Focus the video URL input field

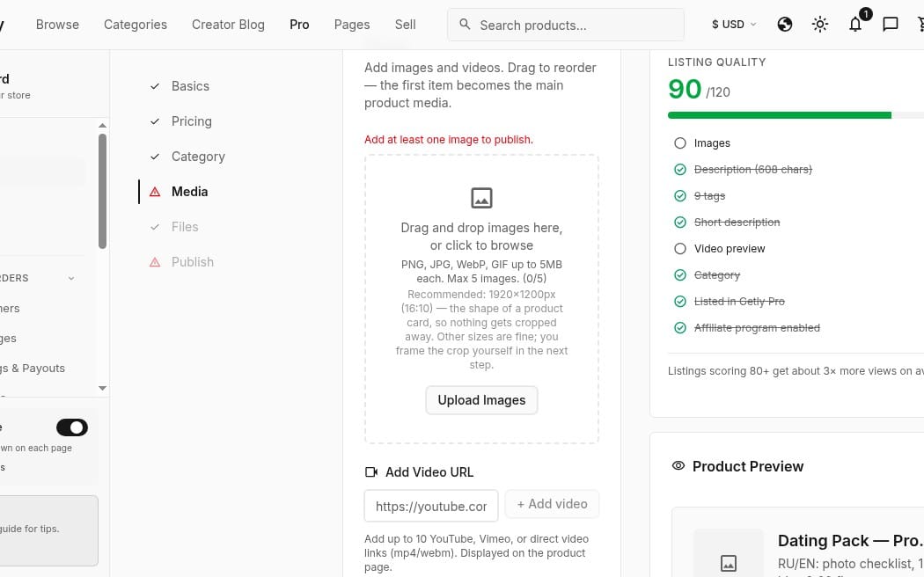coord(431,507)
